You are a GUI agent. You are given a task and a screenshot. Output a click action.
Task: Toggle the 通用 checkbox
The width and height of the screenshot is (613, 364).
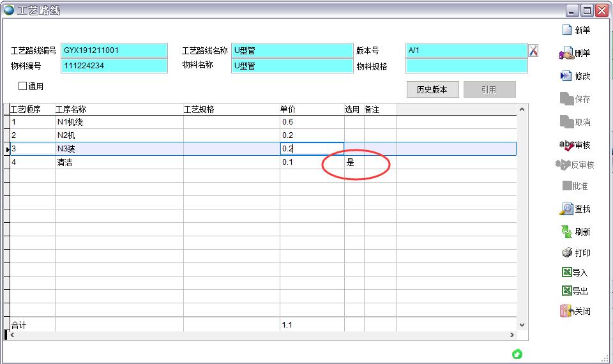(23, 86)
